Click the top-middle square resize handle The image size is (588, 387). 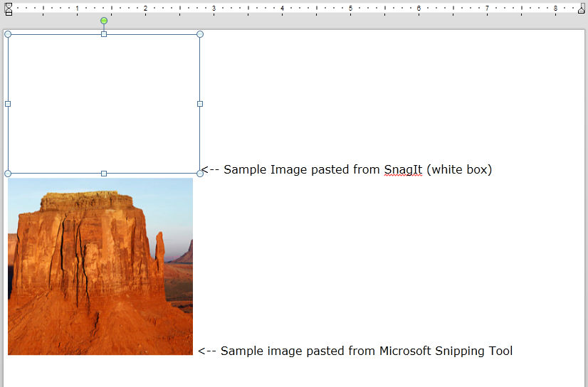point(104,34)
